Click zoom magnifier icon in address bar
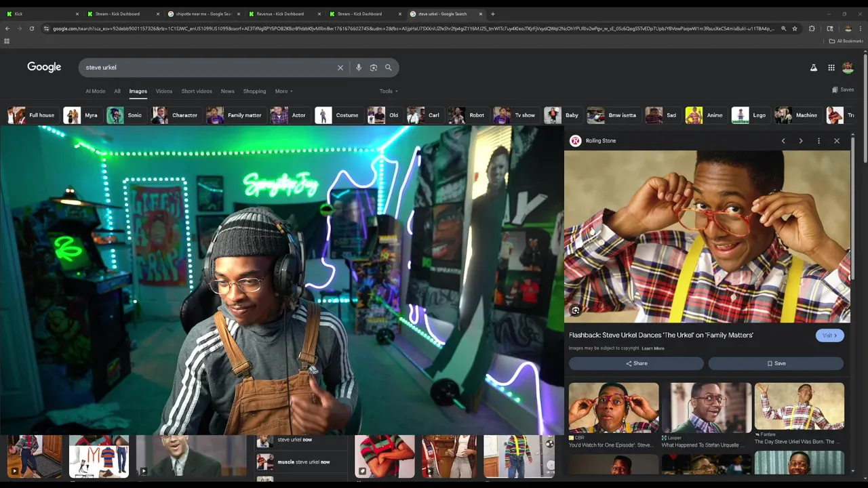This screenshot has width=868, height=488. tap(784, 28)
